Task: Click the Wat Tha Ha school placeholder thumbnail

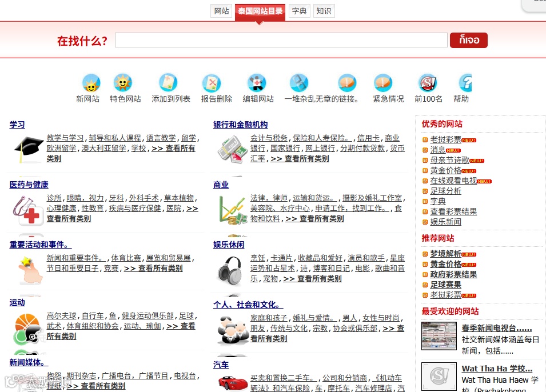Action: [x=439, y=377]
